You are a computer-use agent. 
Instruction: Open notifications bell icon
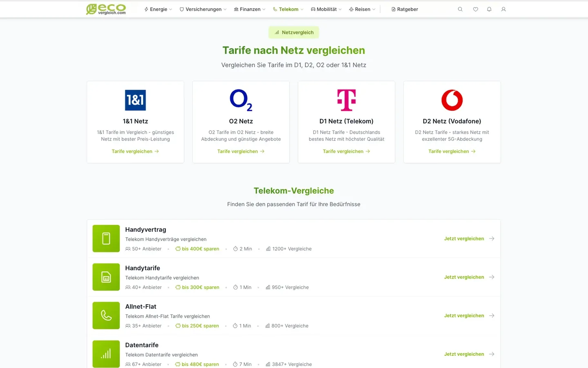click(x=489, y=9)
